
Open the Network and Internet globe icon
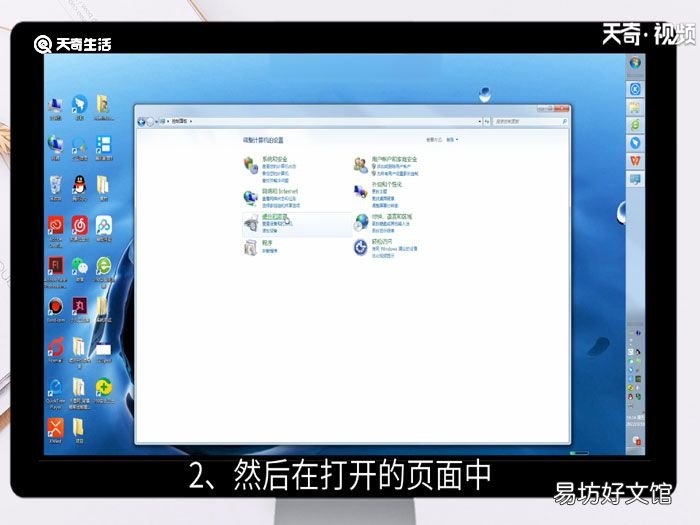click(250, 197)
